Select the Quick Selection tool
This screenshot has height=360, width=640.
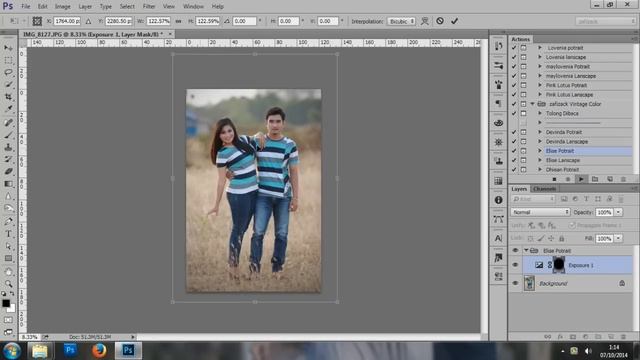click(8, 85)
